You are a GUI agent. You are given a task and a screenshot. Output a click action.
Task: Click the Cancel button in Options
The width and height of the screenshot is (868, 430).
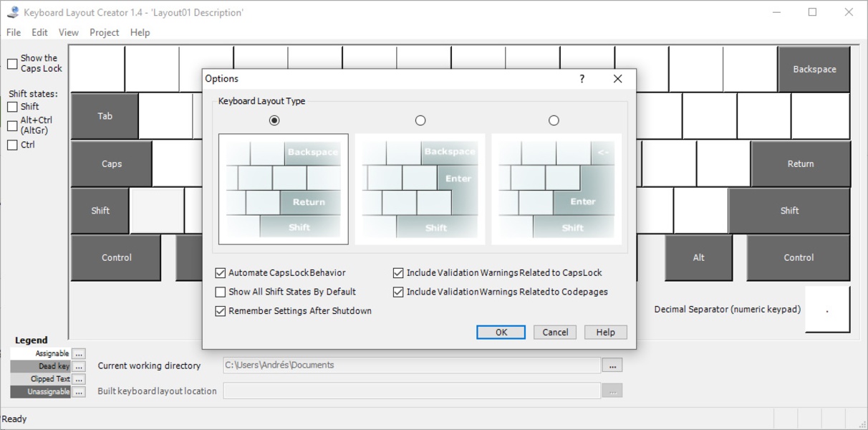coord(555,333)
